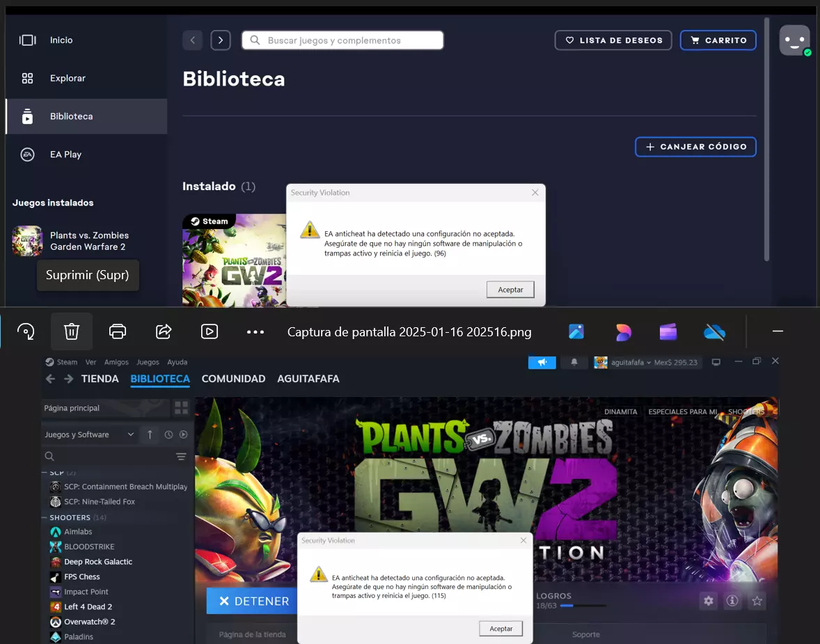Open the library advanced filter icon
This screenshot has height=644, width=820.
point(181,457)
